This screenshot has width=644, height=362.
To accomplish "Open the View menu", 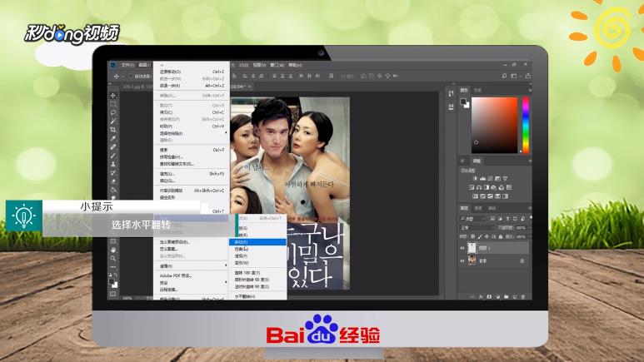I will click(259, 65).
